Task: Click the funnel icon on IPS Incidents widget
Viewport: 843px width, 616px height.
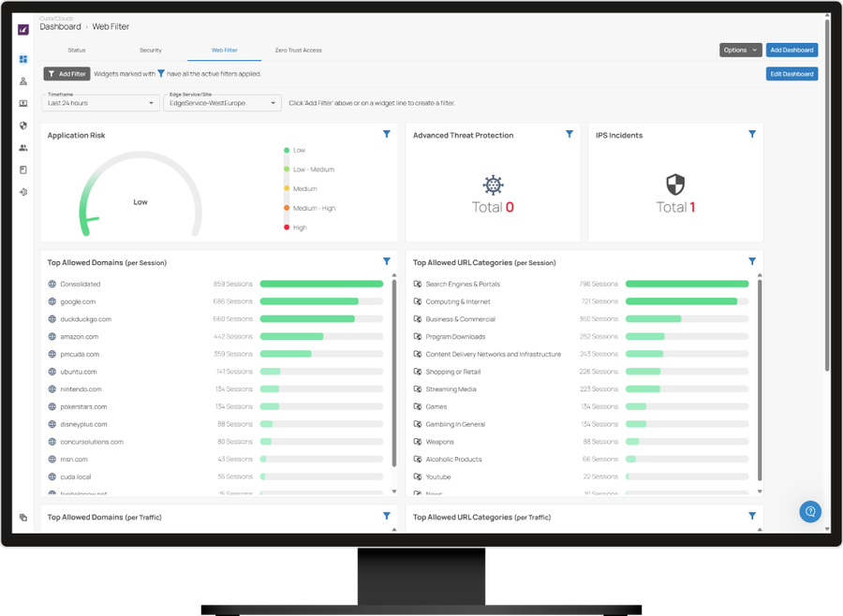Action: tap(751, 135)
